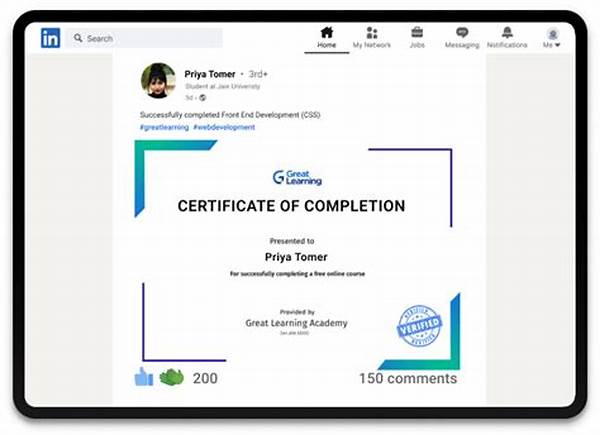Expand the Me profile dropdown

pyautogui.click(x=552, y=38)
